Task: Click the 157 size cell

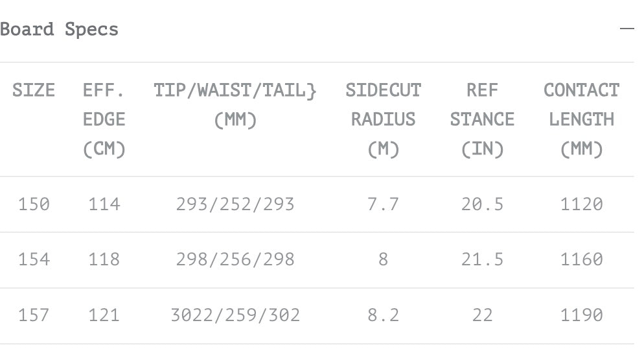Action: [x=34, y=315]
